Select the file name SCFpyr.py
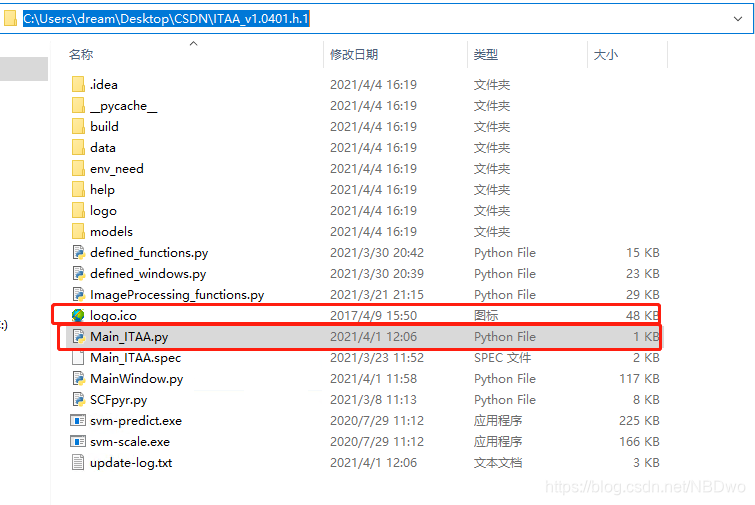The width and height of the screenshot is (755, 505). coord(119,400)
